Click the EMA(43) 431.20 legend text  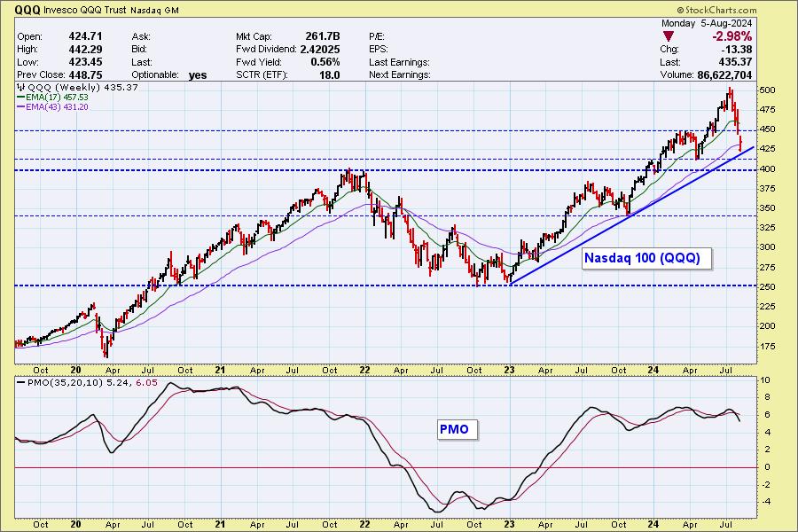point(57,107)
